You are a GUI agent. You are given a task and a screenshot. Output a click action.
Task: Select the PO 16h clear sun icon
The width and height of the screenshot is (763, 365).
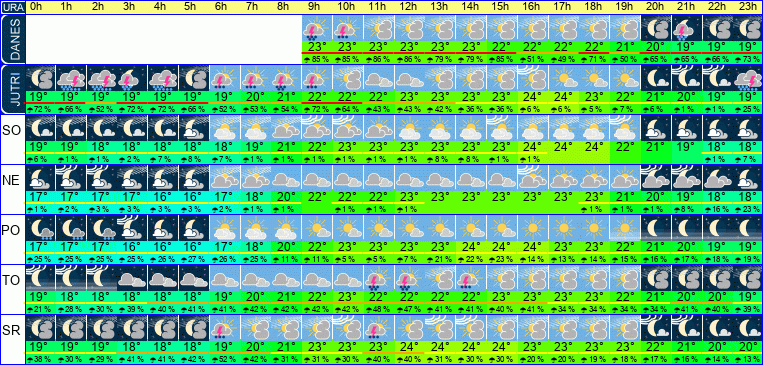(533, 228)
